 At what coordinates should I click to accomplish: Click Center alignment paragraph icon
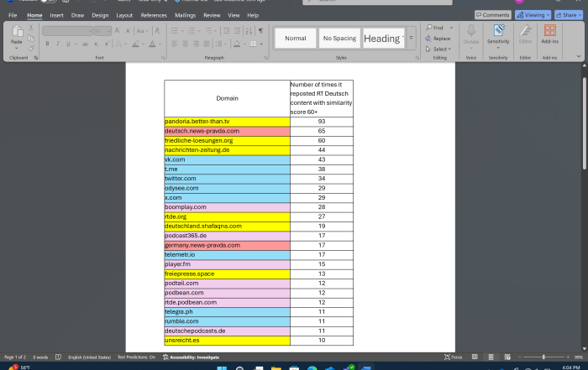point(186,44)
